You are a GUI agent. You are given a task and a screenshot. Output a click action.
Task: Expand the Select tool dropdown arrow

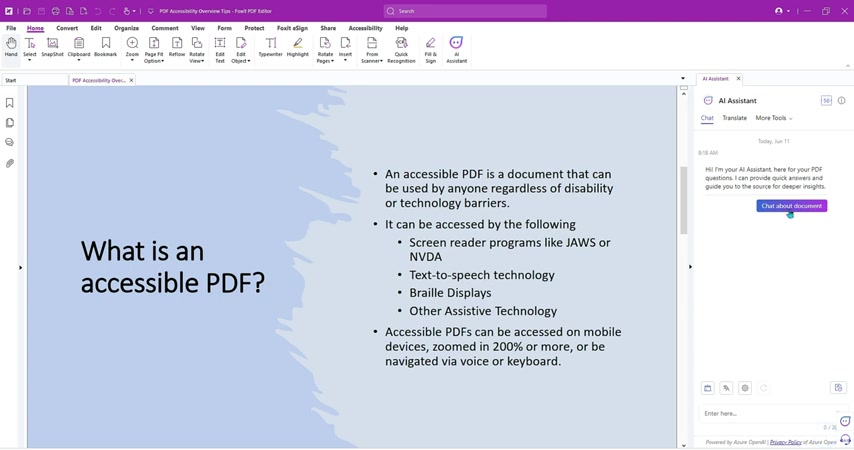(x=29, y=60)
